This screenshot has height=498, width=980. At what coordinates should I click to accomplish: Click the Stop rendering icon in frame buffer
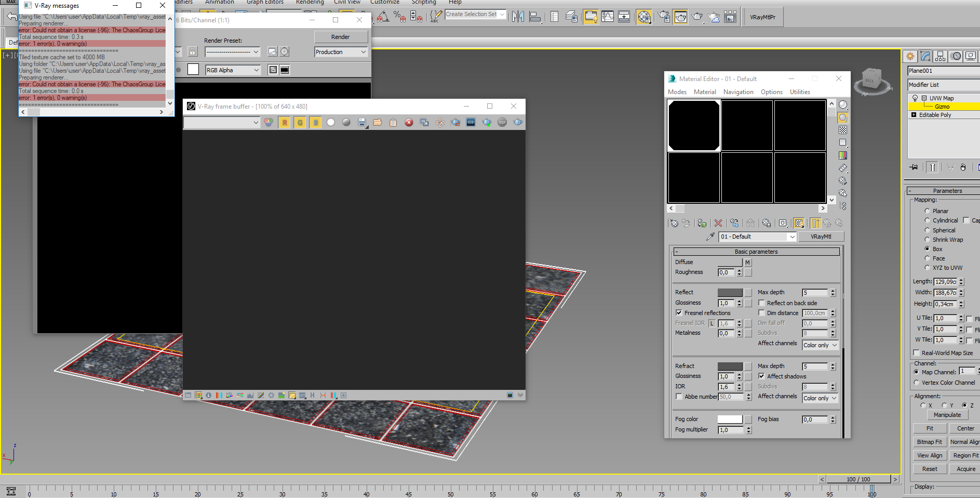click(x=502, y=123)
